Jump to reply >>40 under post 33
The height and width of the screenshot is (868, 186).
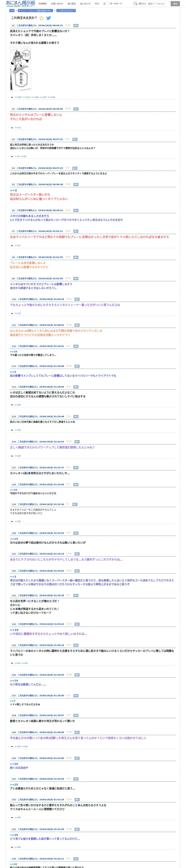(18, 847)
